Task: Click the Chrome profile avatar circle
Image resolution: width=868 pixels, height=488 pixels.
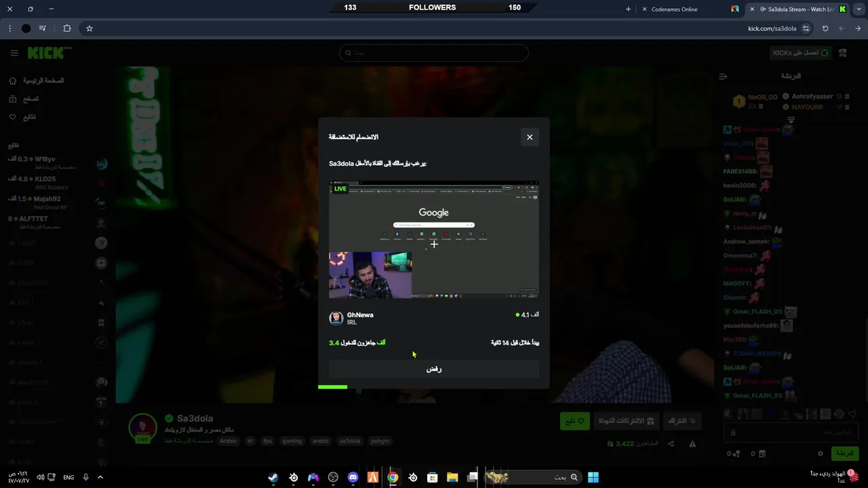Action: click(x=26, y=28)
